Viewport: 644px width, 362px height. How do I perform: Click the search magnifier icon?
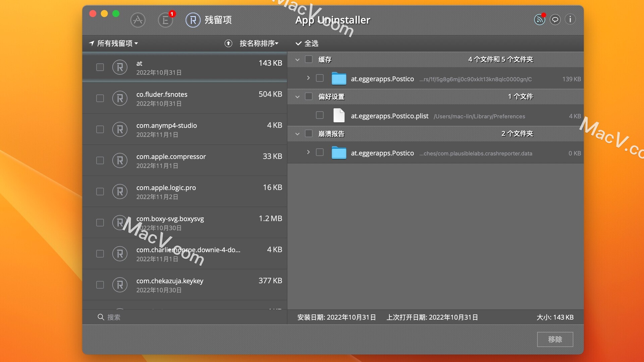pyautogui.click(x=101, y=317)
